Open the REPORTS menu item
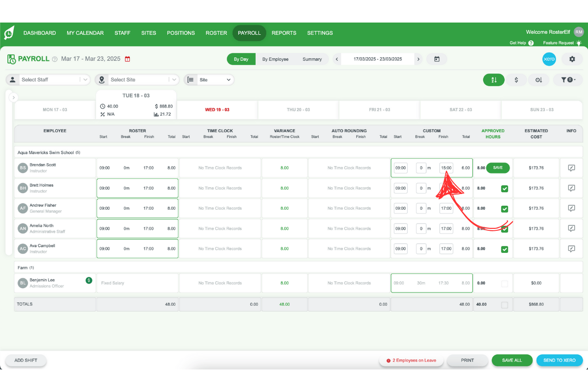This screenshot has width=588, height=392. [284, 33]
